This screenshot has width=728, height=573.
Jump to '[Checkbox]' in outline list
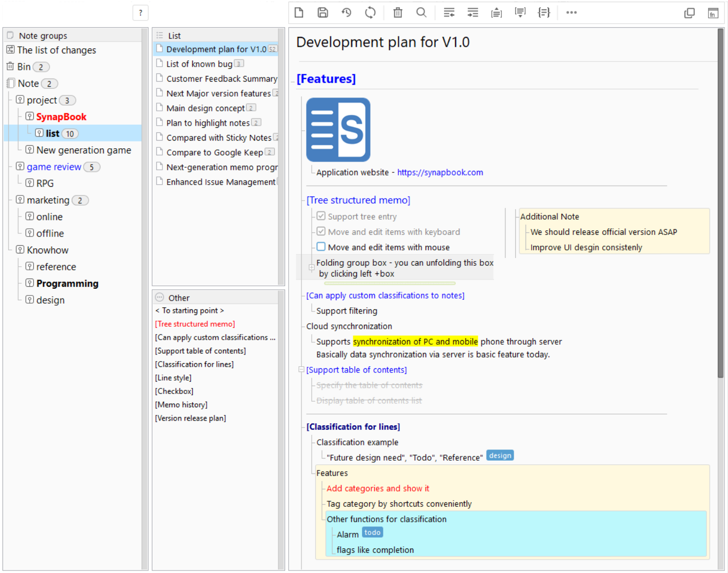(174, 391)
